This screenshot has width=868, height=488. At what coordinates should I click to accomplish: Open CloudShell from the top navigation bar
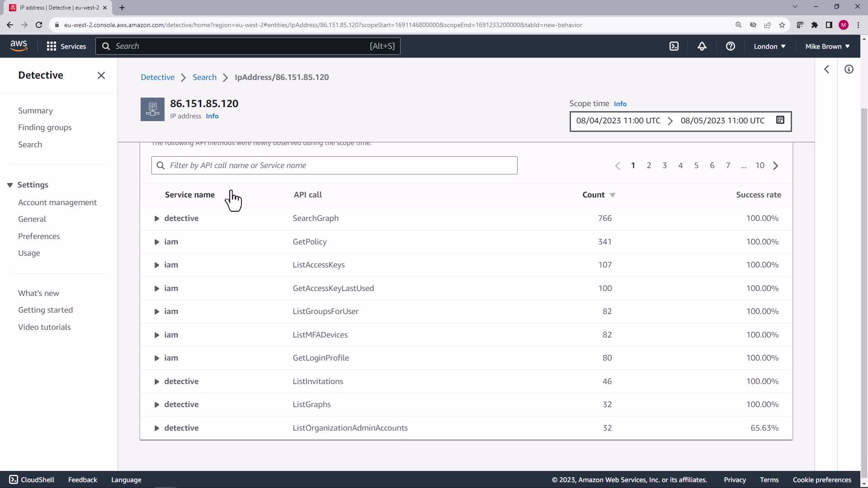(x=674, y=46)
